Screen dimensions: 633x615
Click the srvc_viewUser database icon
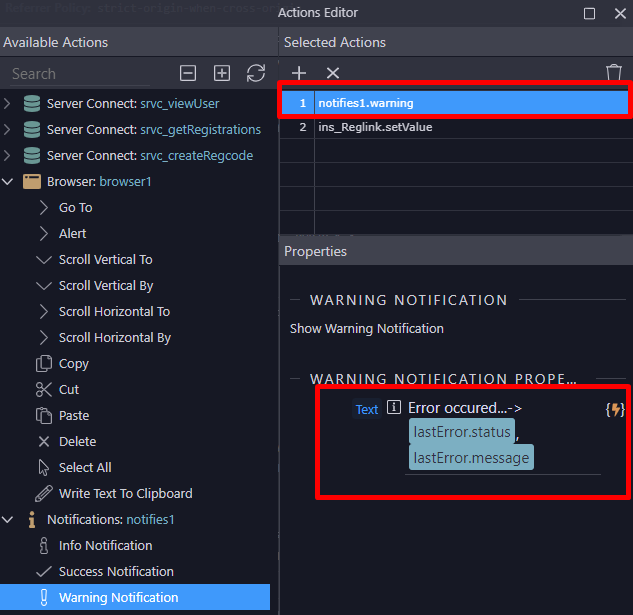pyautogui.click(x=32, y=104)
